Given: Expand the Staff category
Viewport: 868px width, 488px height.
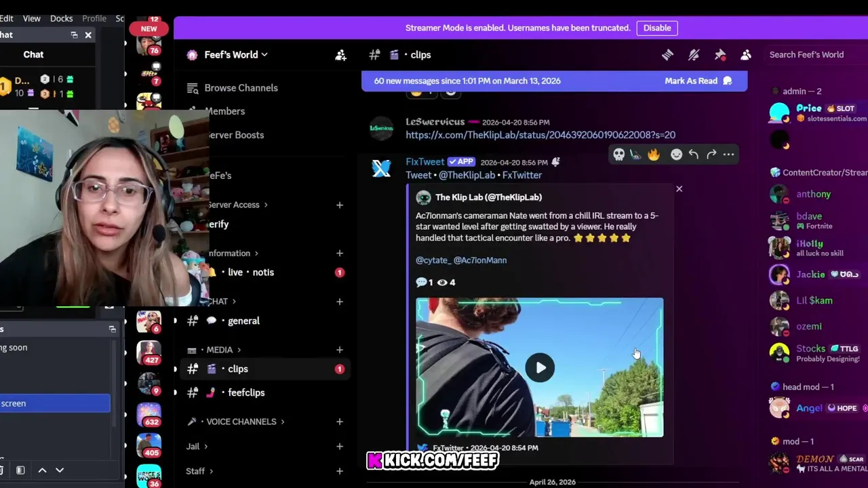Looking at the screenshot, I should [x=199, y=471].
